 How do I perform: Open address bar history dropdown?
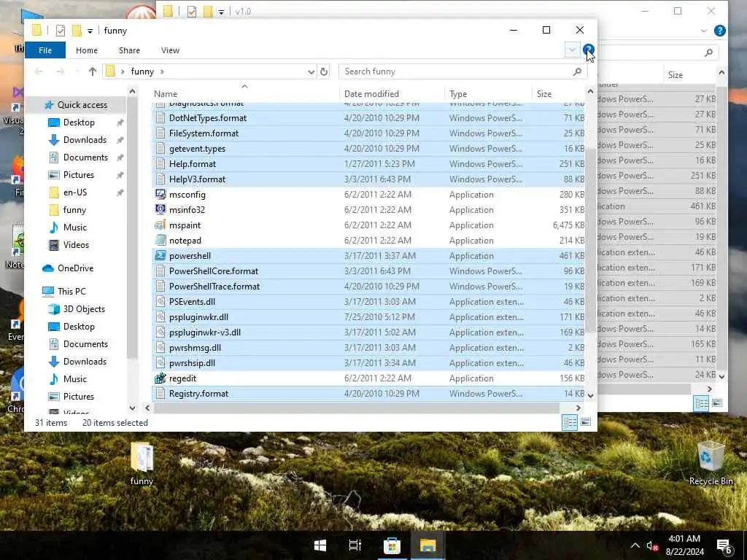311,71
